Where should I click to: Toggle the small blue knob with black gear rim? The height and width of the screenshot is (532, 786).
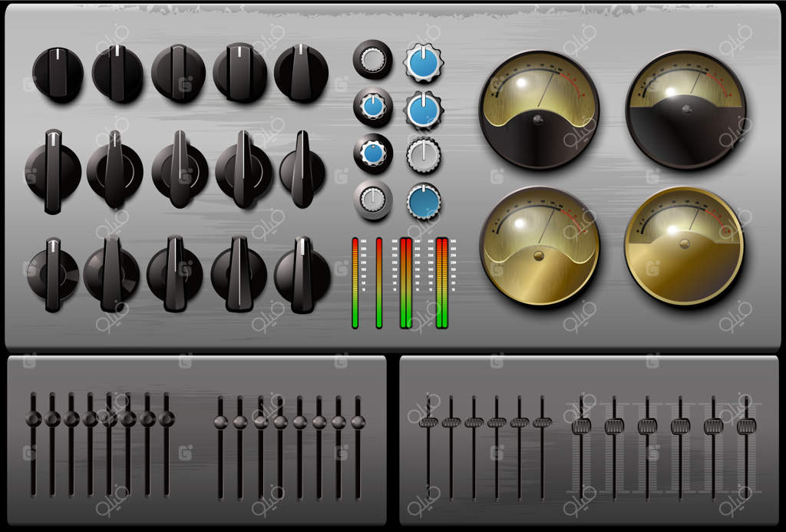tap(373, 154)
